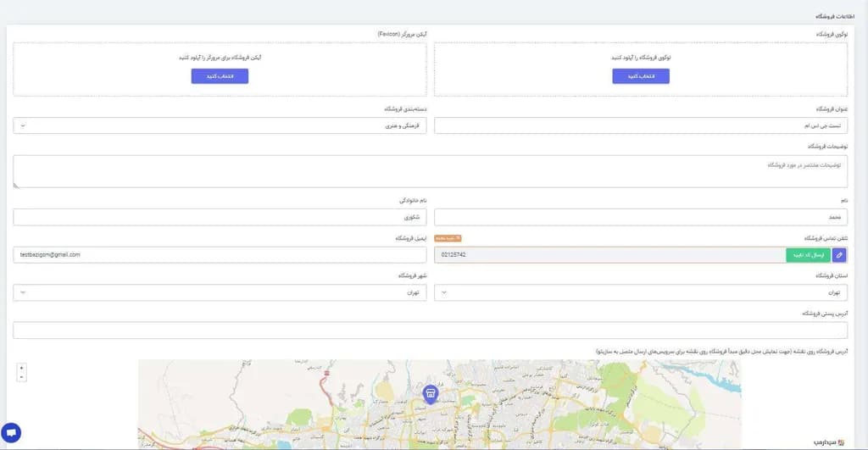This screenshot has height=450, width=868.
Task: Click the orange unverified badge above phone field
Action: (x=448, y=239)
